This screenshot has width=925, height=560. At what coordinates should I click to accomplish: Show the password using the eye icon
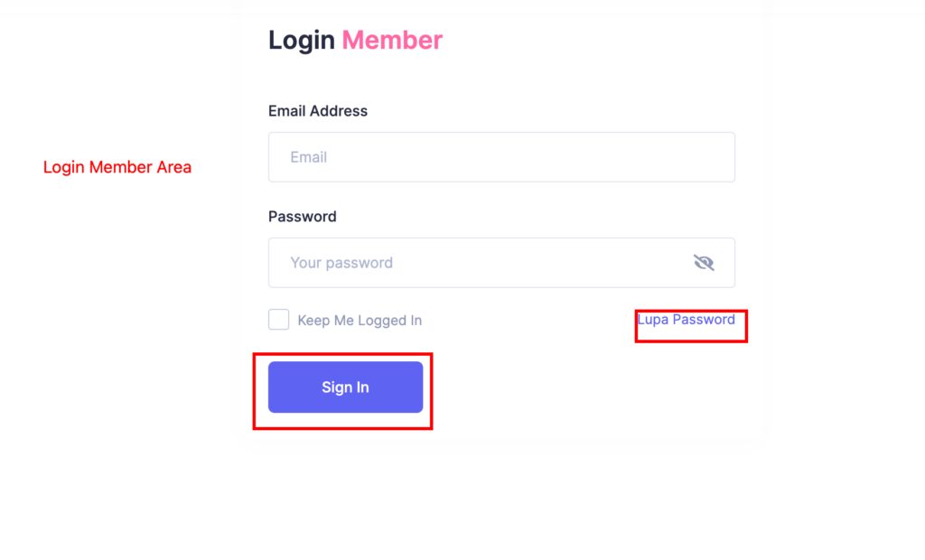[x=703, y=263]
